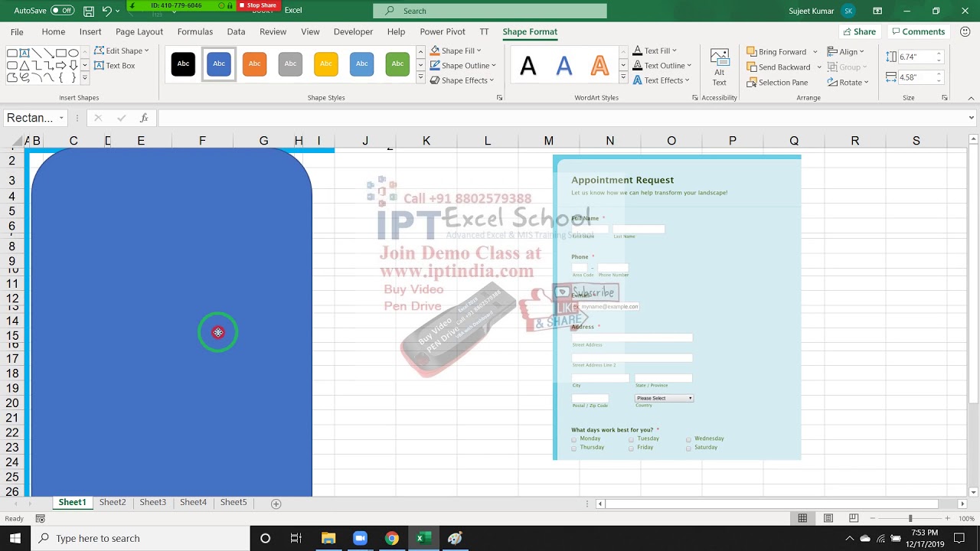Apply the orange outlined WordArt A style
Screen dimensions: 980x551
coord(599,66)
